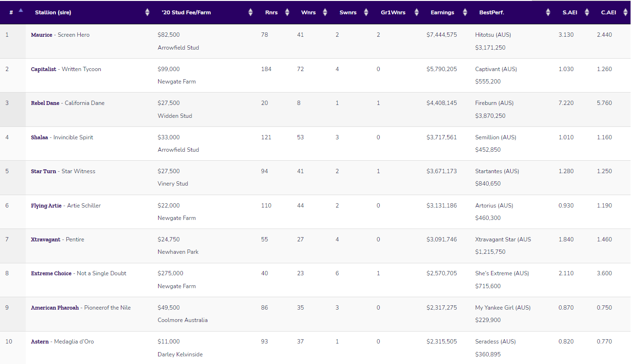Image resolution: width=631 pixels, height=364 pixels.
Task: Click Coolmore Australia farm name
Action: (x=182, y=320)
